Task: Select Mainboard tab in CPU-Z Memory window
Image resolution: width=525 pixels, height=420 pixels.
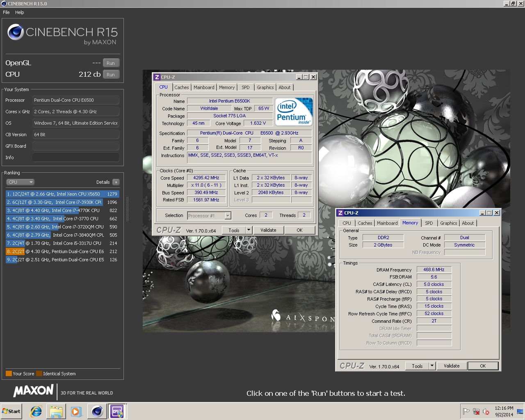Action: (387, 223)
